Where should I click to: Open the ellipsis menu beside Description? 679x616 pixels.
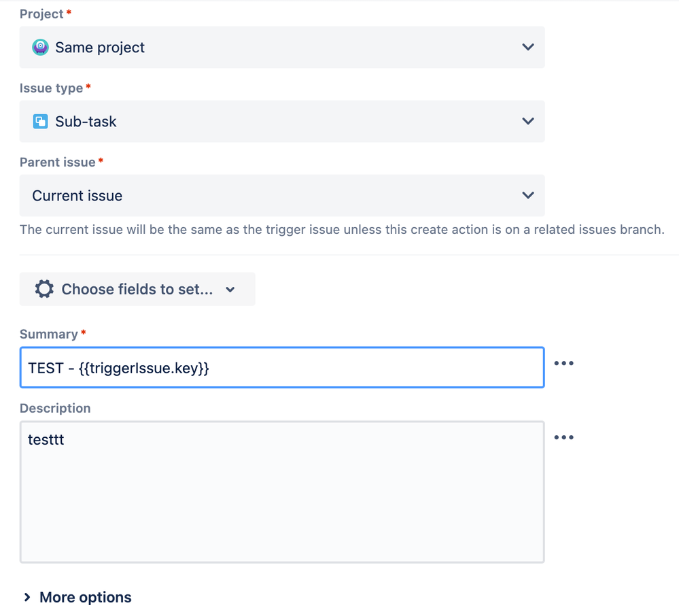click(x=563, y=437)
